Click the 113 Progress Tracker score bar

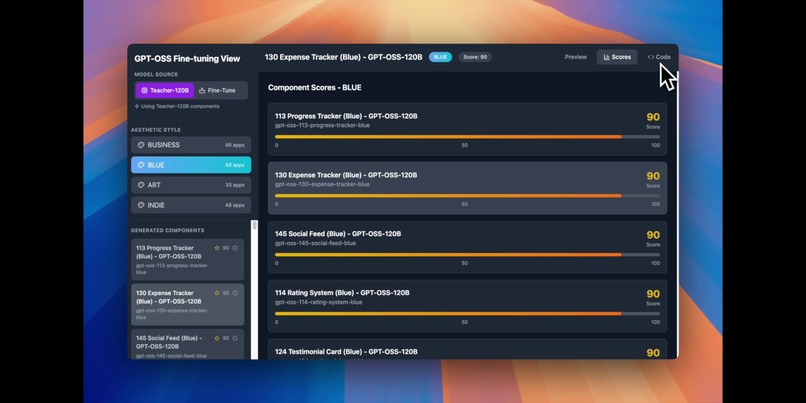pos(467,137)
